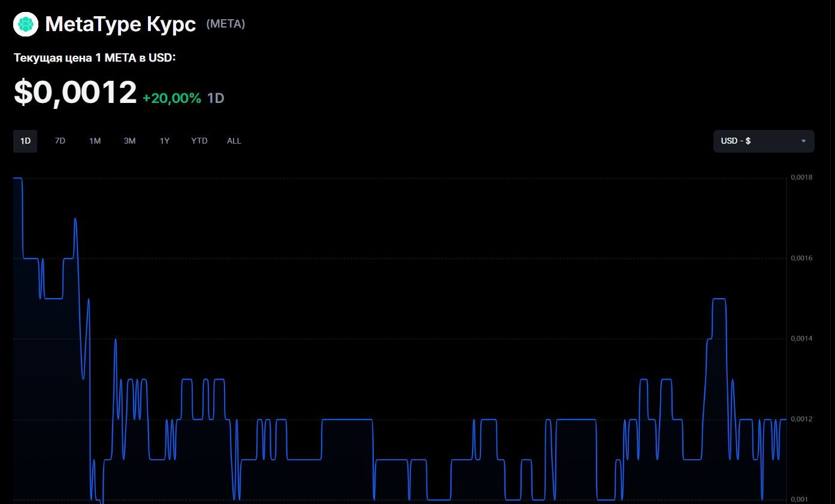
Task: Switch chart to the 1M range
Action: click(x=95, y=141)
